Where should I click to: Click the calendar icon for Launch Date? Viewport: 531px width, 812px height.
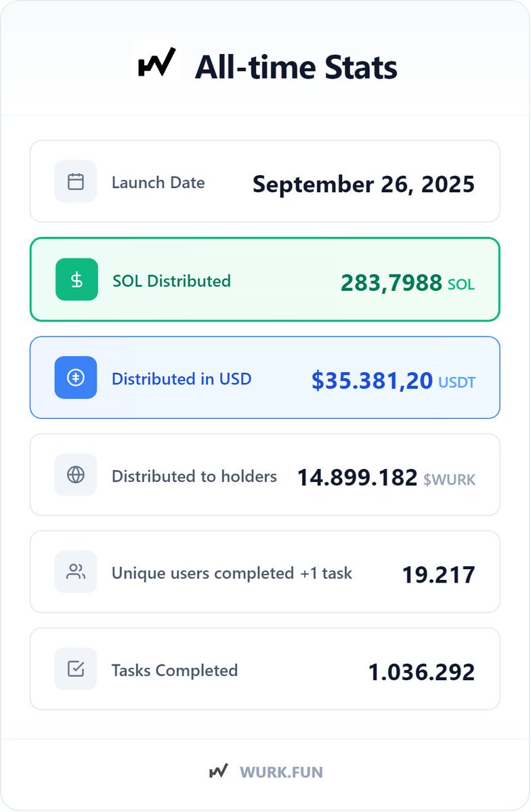76,181
